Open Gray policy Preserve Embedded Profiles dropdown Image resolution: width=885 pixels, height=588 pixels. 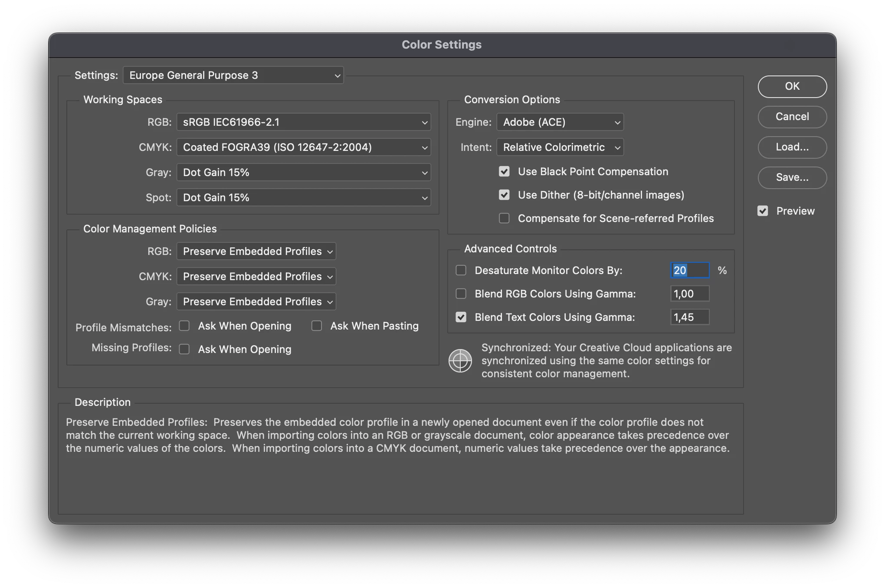(x=256, y=302)
